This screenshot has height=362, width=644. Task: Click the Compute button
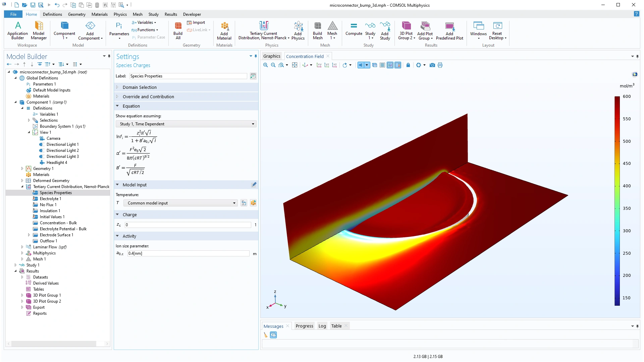pos(354,29)
